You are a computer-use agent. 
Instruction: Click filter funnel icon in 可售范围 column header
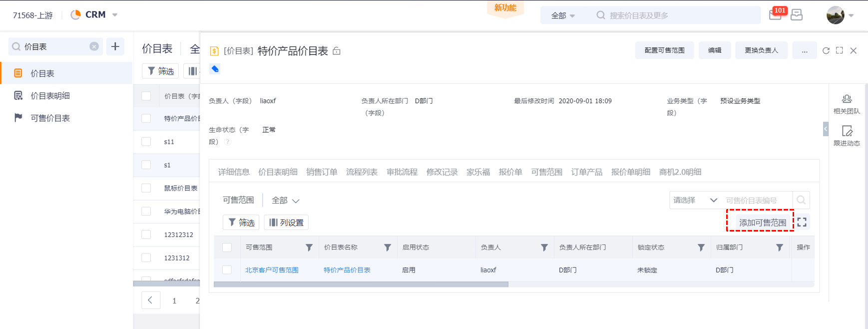309,247
